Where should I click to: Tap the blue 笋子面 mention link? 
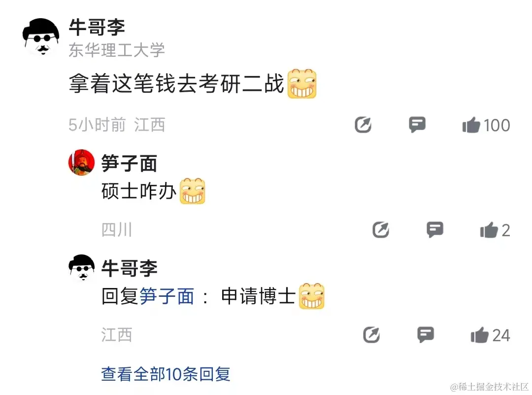[166, 296]
